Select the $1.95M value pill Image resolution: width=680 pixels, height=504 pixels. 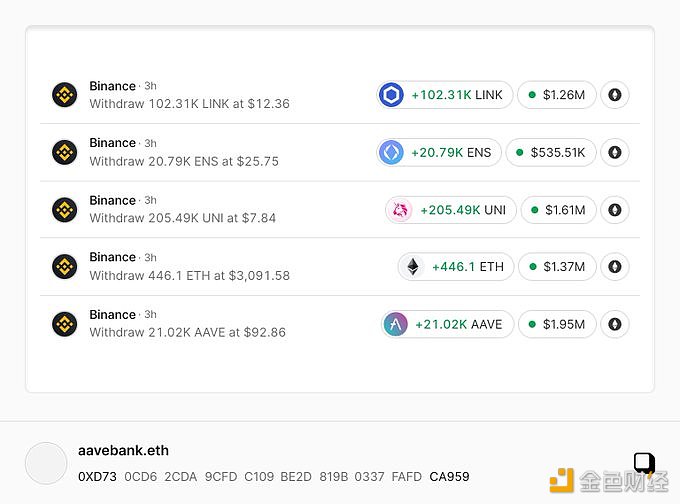click(x=557, y=324)
